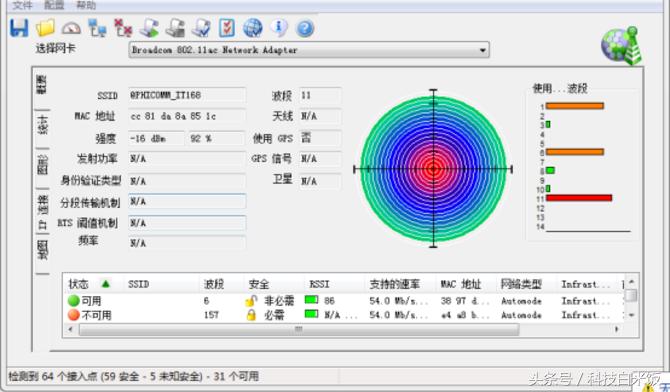Click the globe antenna logo icon
Image resolution: width=670 pixels, height=392 pixels.
(621, 46)
